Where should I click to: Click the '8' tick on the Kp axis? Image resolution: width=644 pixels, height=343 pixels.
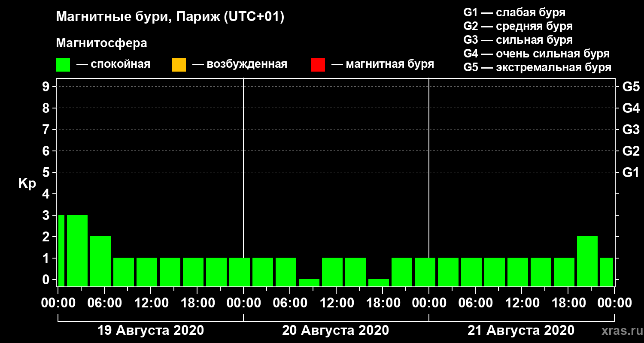[46, 108]
